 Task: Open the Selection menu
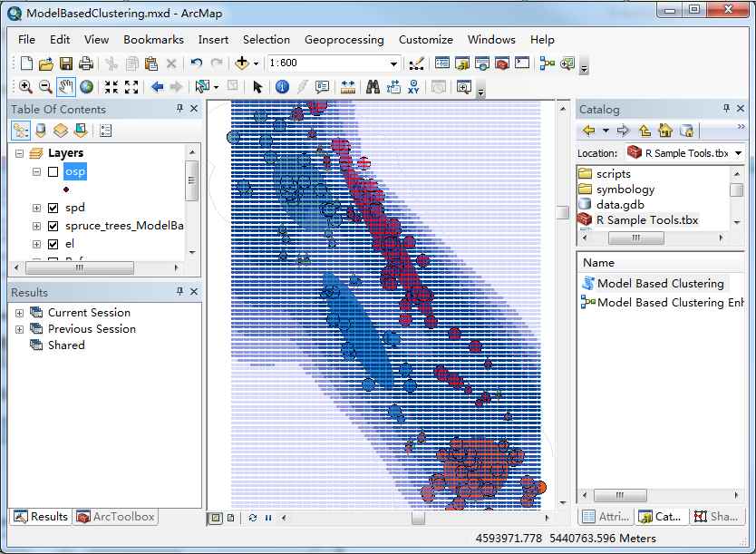[267, 40]
